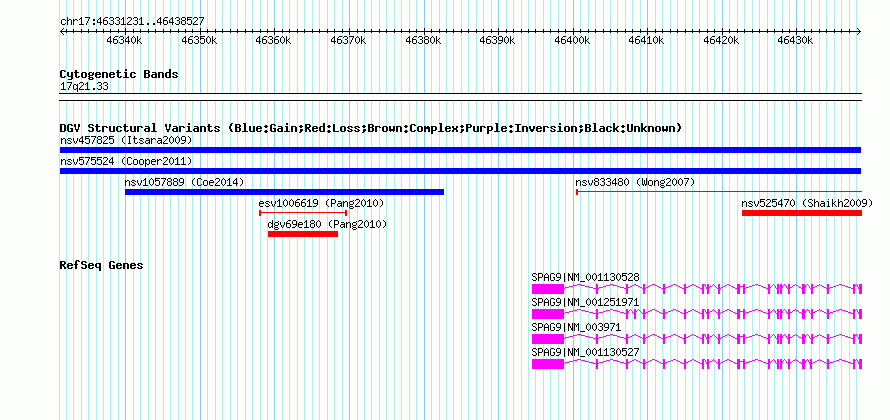Open variant label nsv525470 (Shaikh2009)
890x420 pixels.
807,204
